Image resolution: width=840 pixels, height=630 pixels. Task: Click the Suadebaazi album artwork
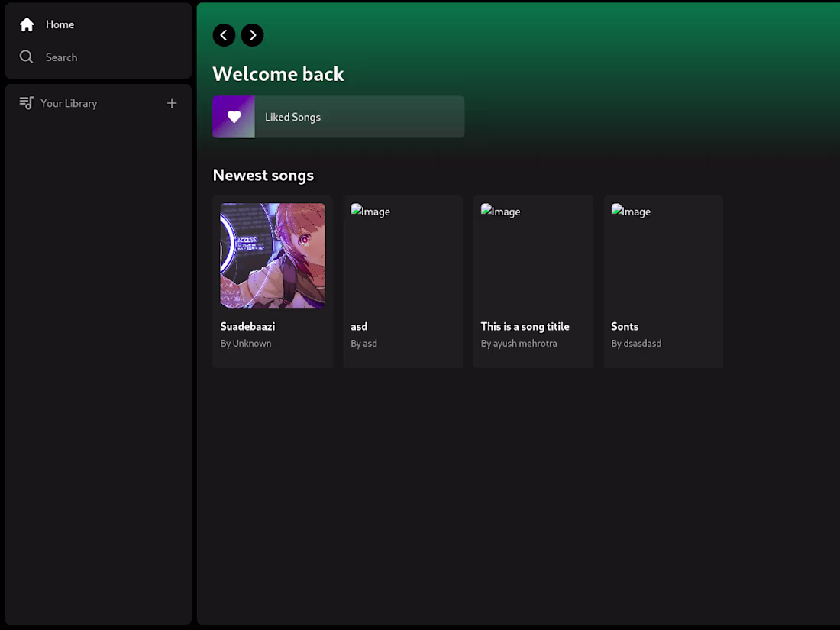tap(273, 255)
